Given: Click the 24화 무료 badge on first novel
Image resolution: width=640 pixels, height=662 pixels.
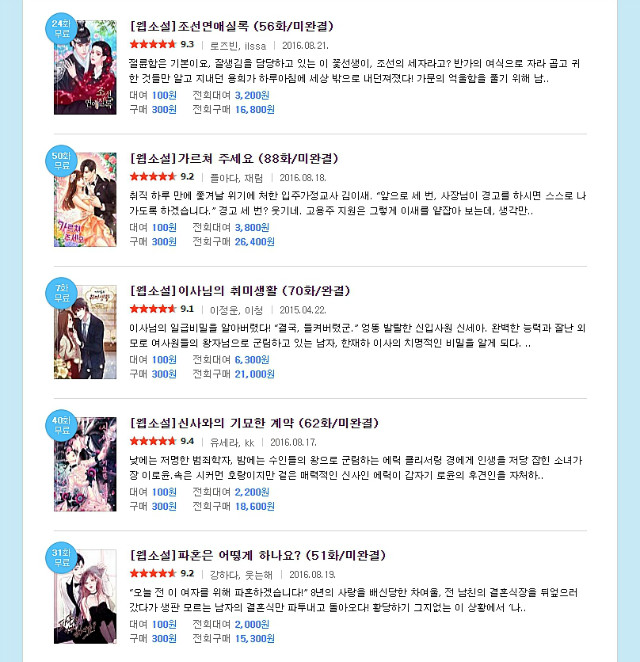Looking at the screenshot, I should click(61, 28).
